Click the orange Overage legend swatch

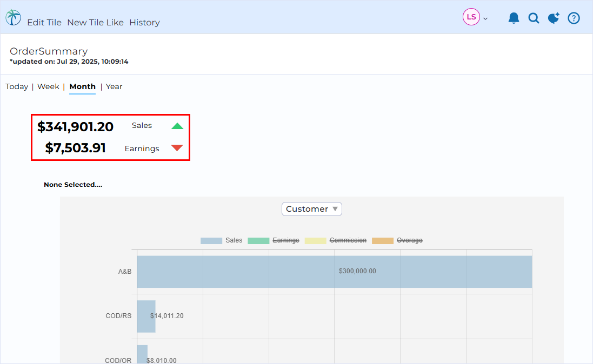[x=382, y=241]
